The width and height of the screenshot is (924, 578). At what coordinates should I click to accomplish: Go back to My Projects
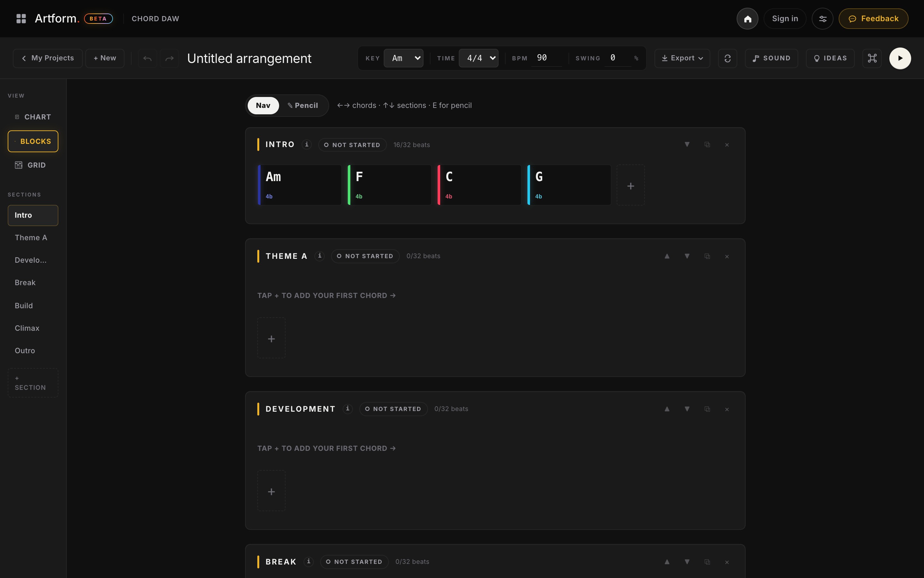48,58
